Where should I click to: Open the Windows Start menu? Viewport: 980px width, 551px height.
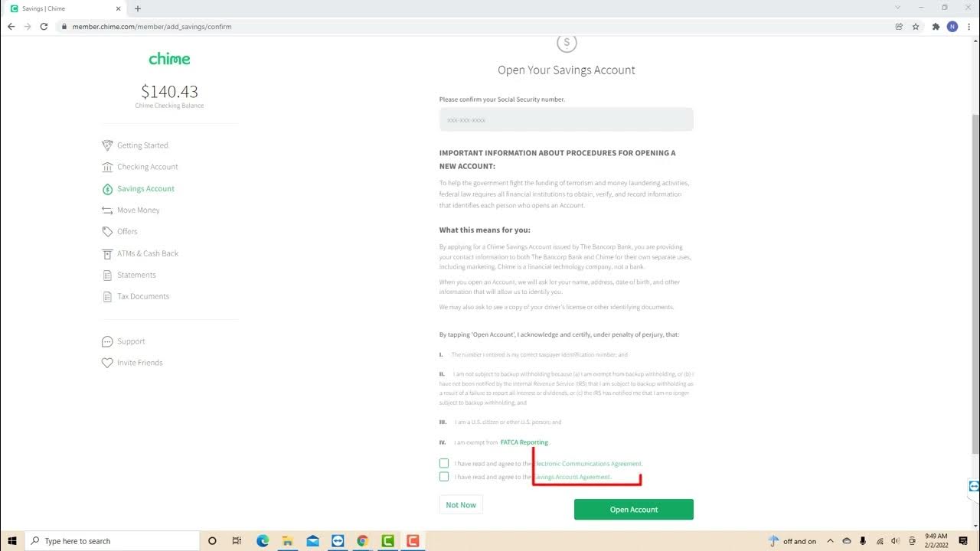click(x=12, y=541)
